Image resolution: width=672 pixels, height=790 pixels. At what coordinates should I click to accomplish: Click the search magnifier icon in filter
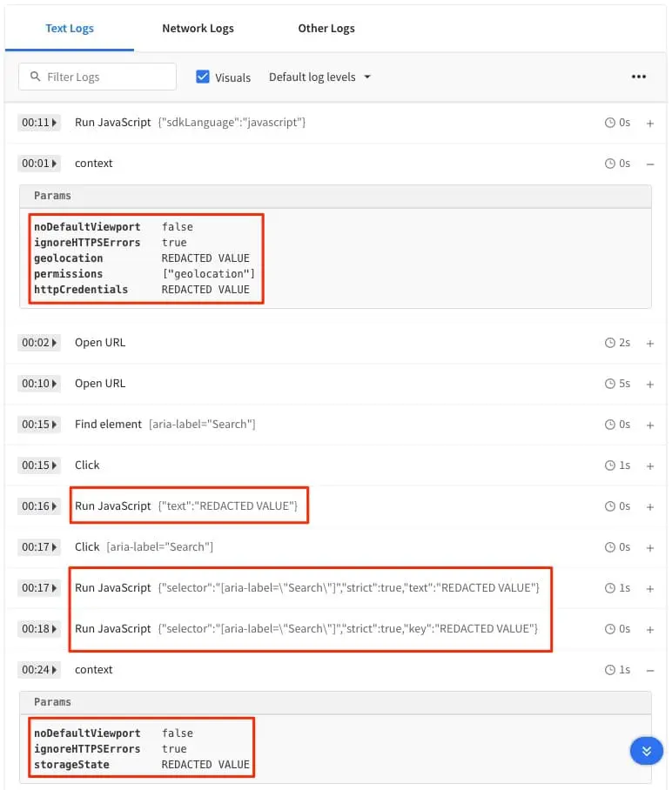(36, 77)
